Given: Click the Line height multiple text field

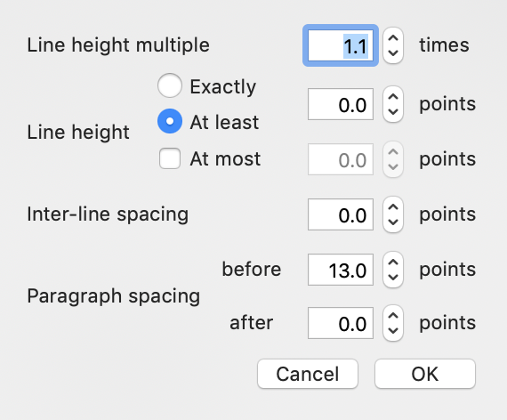Looking at the screenshot, I should click(341, 45).
